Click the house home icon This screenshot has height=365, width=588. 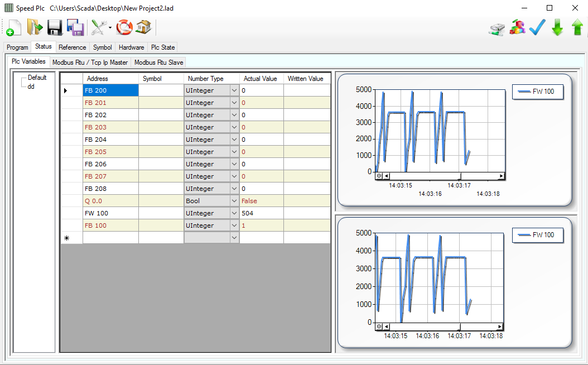[143, 27]
